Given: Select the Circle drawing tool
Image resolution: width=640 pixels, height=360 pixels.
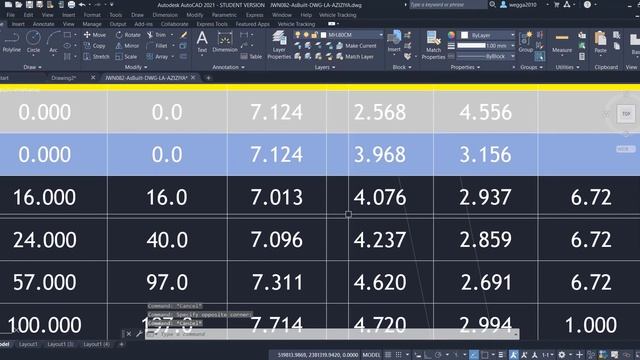Looking at the screenshot, I should tap(33, 42).
